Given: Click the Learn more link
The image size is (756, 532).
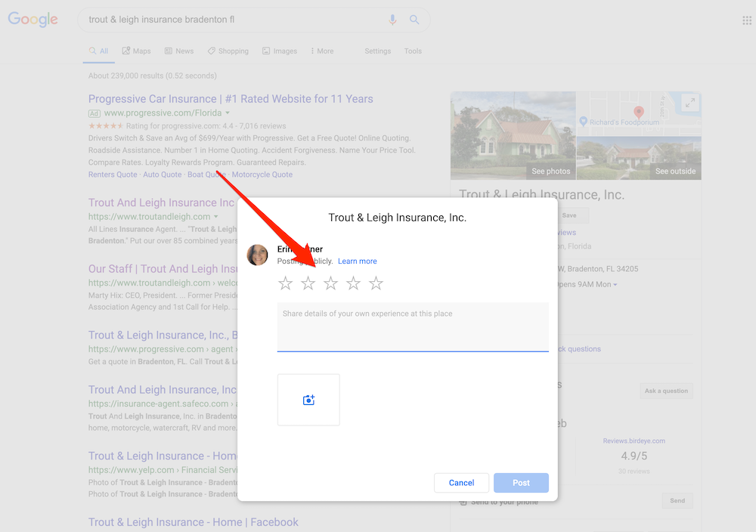Looking at the screenshot, I should point(358,261).
